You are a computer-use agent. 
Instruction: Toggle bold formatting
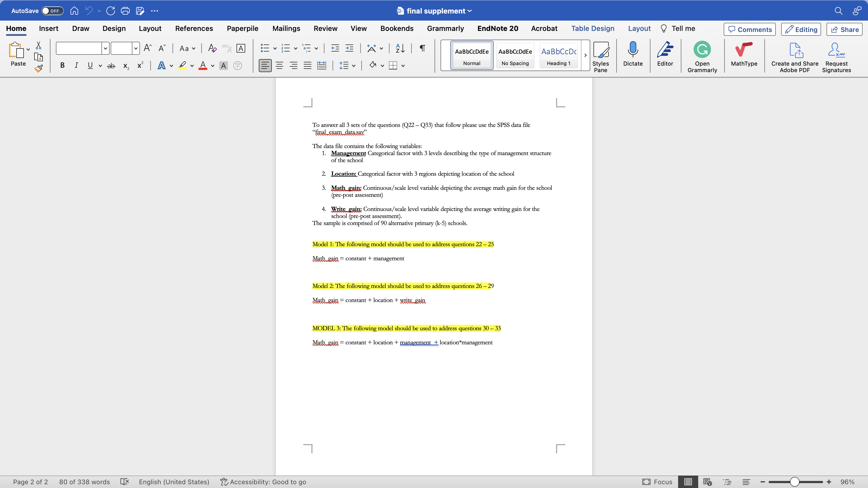pyautogui.click(x=62, y=65)
